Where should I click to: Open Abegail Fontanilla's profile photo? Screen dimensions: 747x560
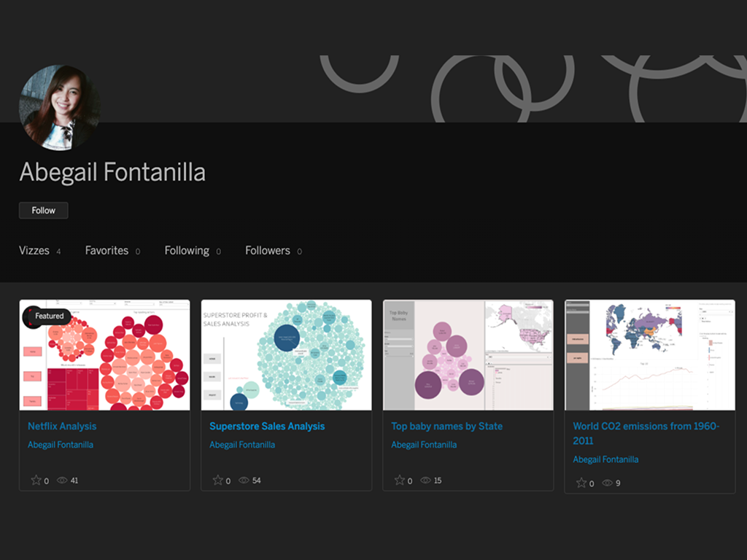[60, 108]
